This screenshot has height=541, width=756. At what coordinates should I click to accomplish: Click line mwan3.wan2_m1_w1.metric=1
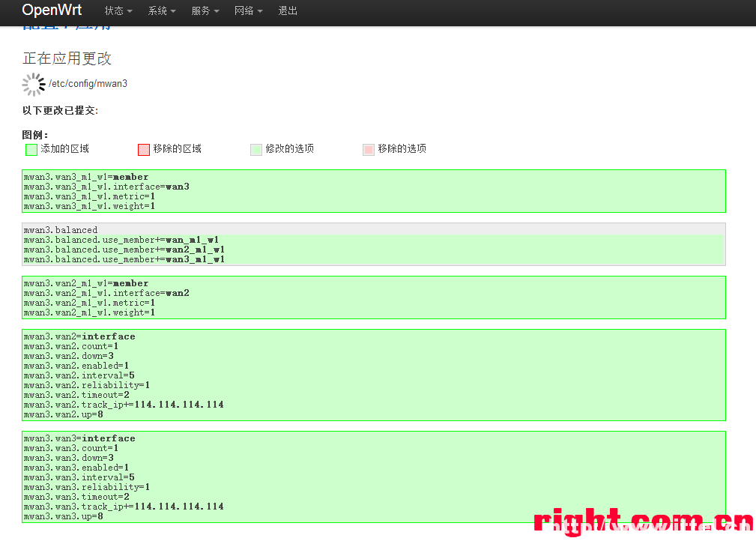pyautogui.click(x=89, y=303)
